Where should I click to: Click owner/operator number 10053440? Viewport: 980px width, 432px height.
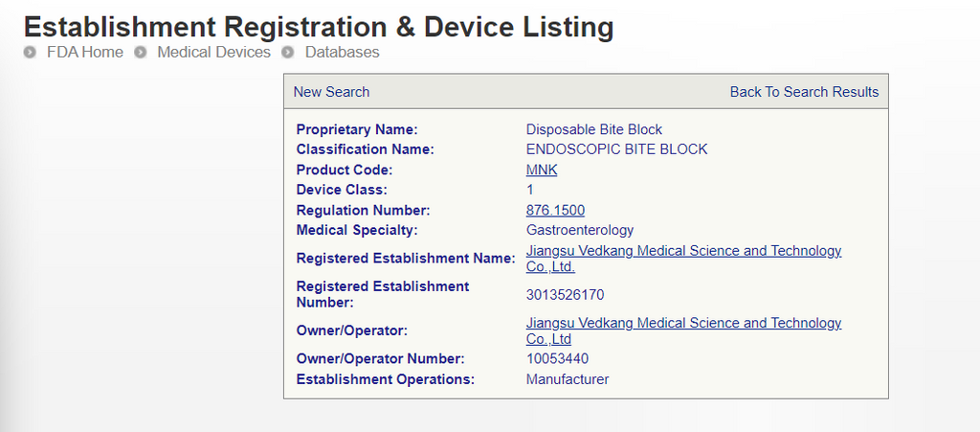(x=557, y=359)
